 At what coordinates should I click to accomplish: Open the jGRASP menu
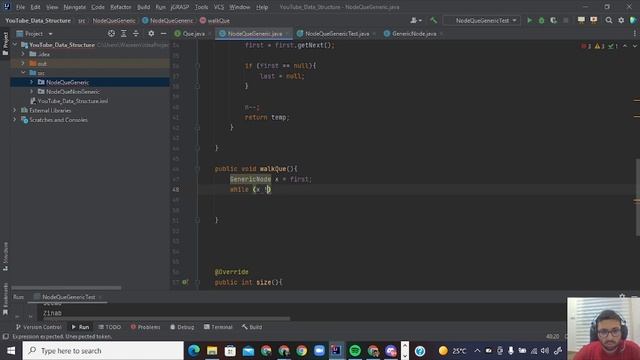pos(180,7)
